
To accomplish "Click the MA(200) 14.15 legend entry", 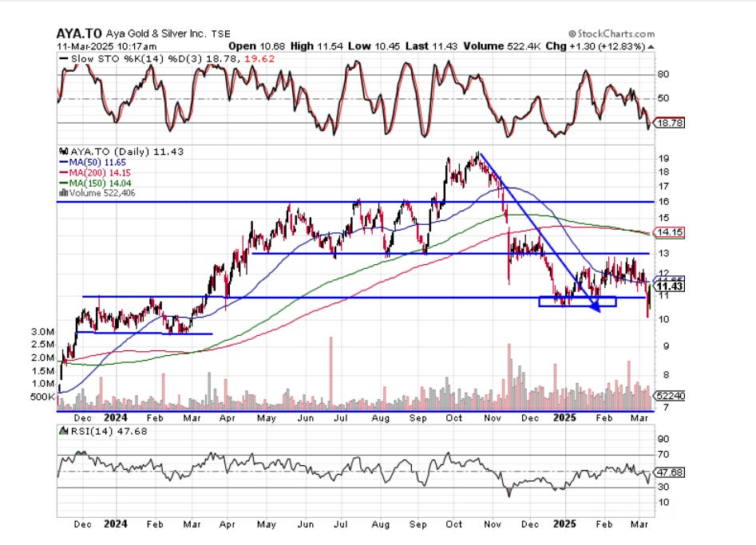I will click(x=100, y=172).
